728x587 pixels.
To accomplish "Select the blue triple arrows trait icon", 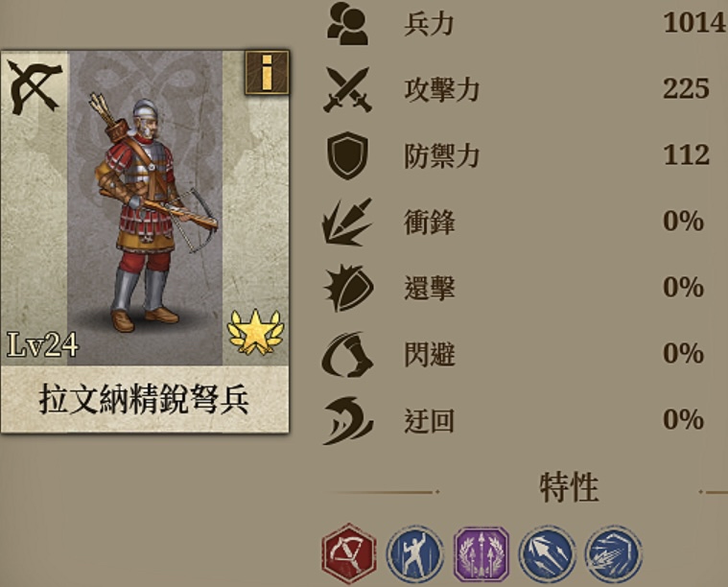I will [548, 554].
